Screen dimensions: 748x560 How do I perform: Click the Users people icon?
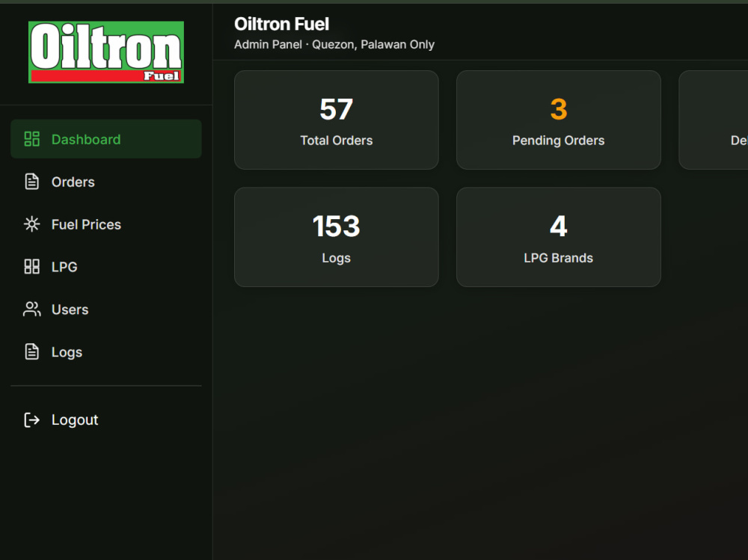coord(32,309)
